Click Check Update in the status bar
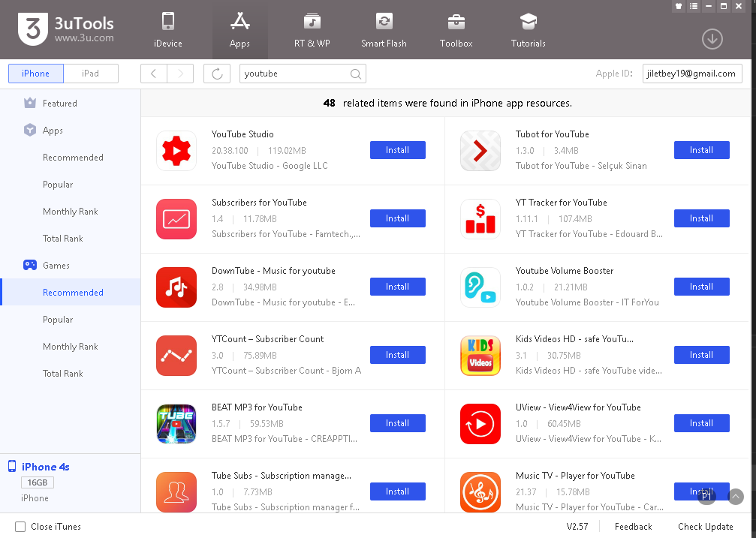 point(706,527)
